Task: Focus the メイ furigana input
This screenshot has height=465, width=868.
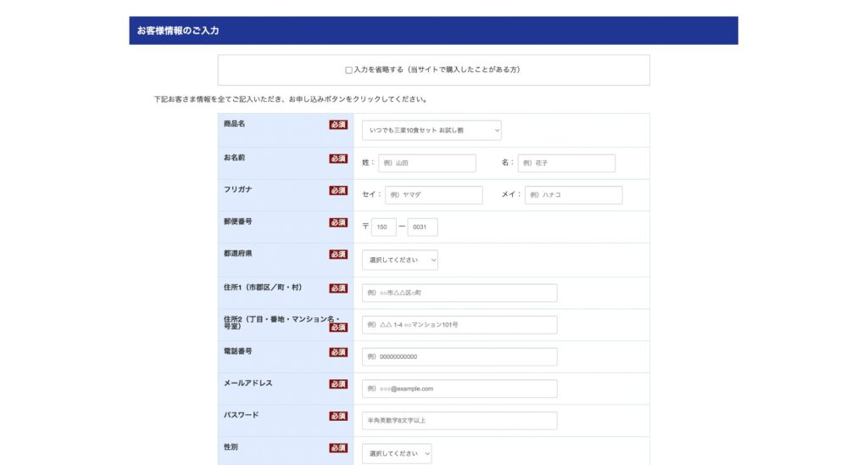Action: [573, 195]
